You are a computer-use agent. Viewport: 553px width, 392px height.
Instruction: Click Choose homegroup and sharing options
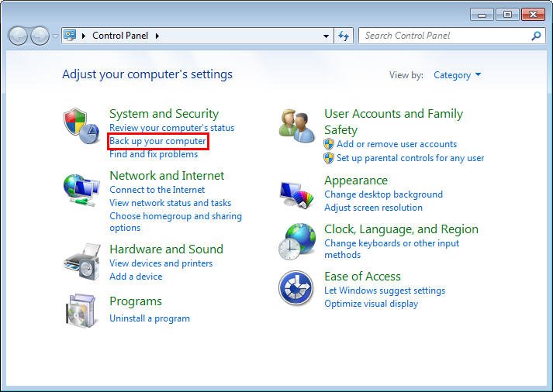click(x=175, y=222)
